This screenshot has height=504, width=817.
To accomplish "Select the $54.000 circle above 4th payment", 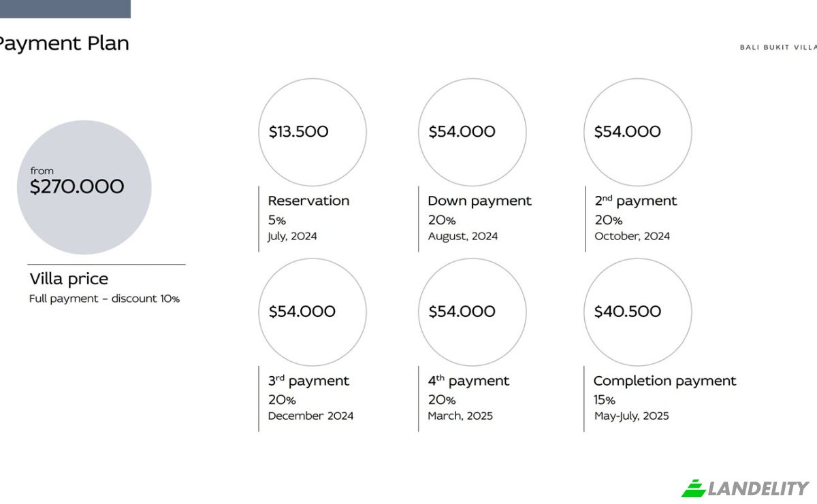I will 472,312.
